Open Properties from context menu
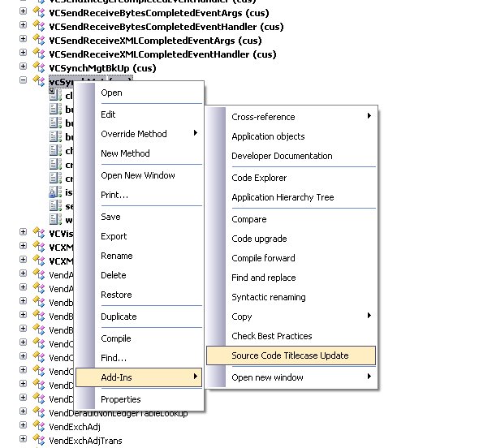This screenshot has height=448, width=479. point(139,399)
